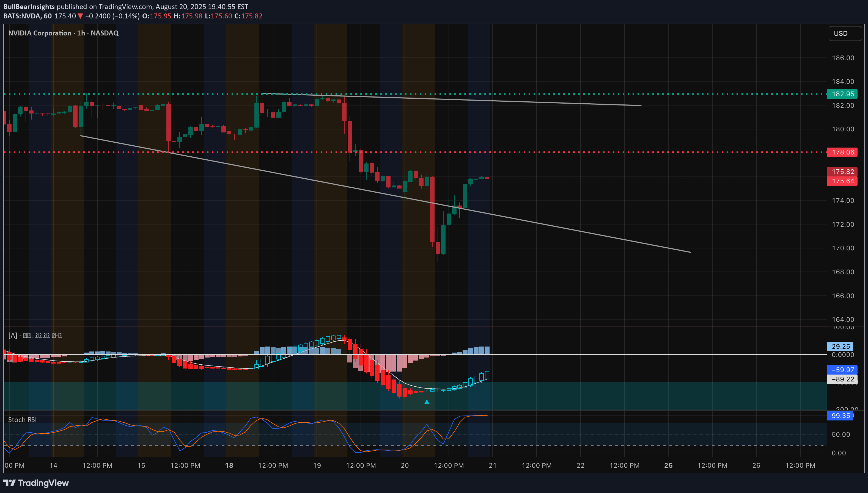This screenshot has width=868, height=493.
Task: Click the BullBearInsights author name
Action: [x=29, y=6]
